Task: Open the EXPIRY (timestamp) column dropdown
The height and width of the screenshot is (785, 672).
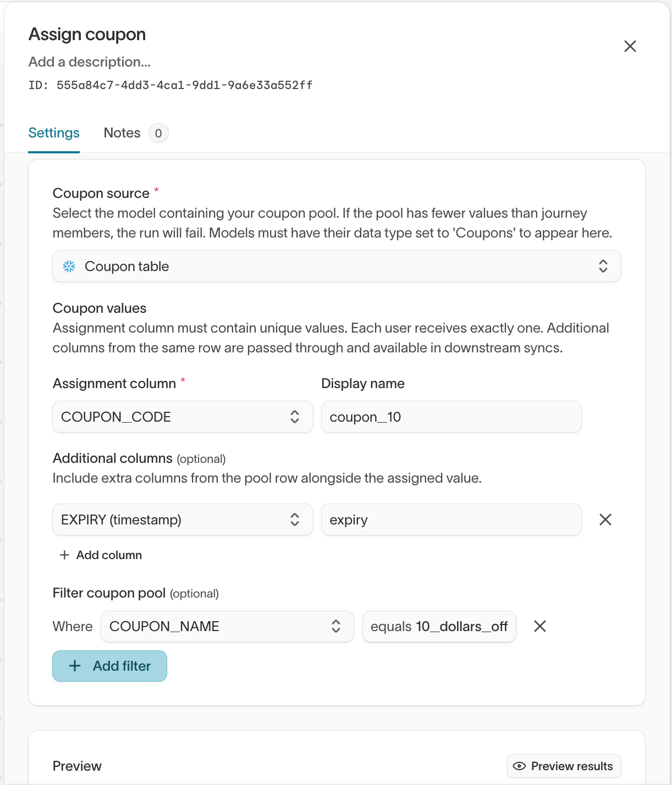Action: [x=182, y=519]
